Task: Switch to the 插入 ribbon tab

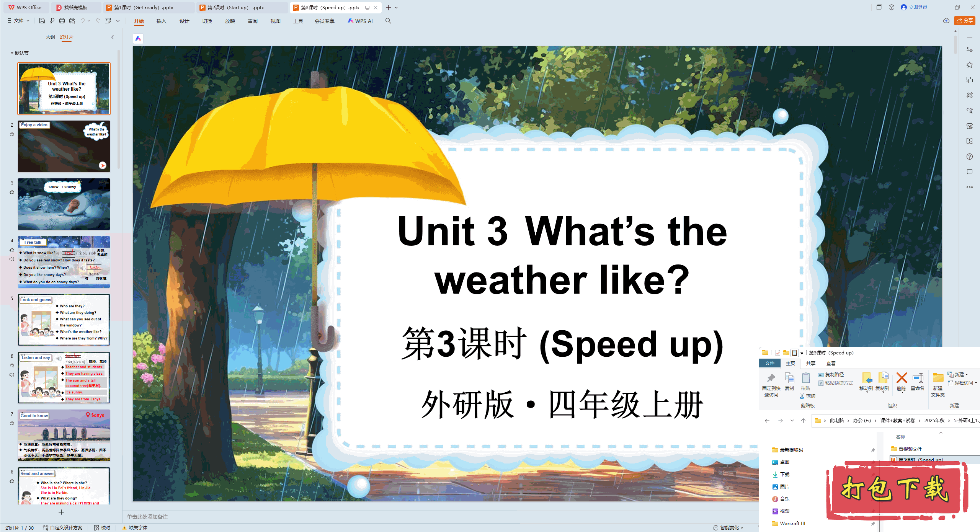Action: (162, 21)
